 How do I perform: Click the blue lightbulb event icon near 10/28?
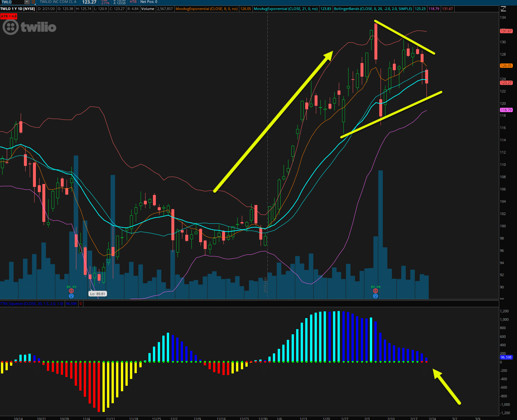pyautogui.click(x=71, y=296)
